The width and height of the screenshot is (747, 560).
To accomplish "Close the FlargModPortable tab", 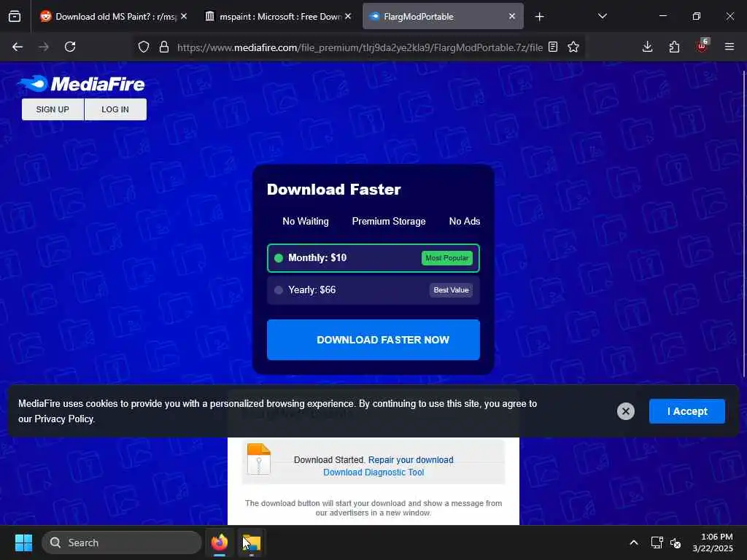I will tap(512, 16).
